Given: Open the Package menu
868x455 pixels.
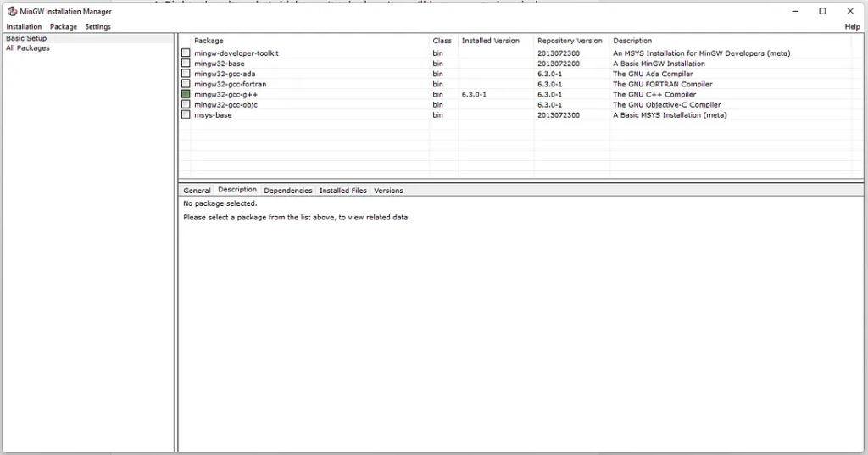Looking at the screenshot, I should click(64, 26).
